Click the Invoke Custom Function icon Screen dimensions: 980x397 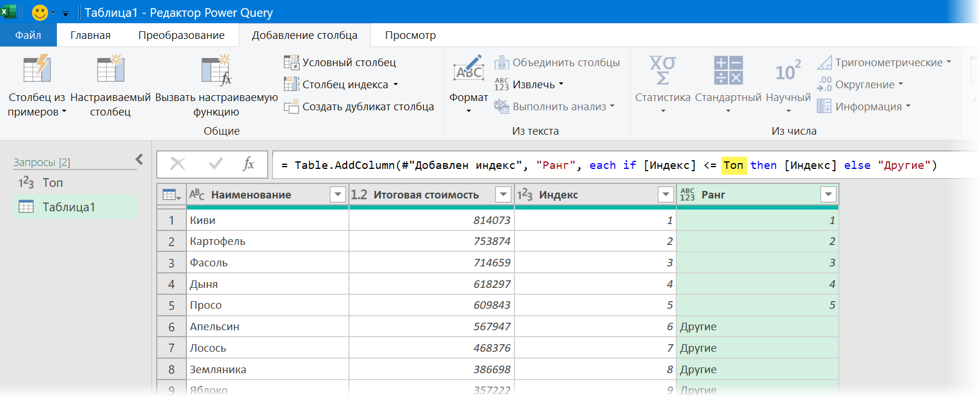216,70
